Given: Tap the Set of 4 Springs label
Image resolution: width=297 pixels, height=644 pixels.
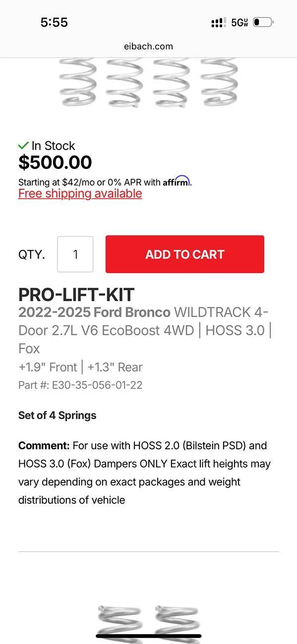Looking at the screenshot, I should click(x=57, y=415).
